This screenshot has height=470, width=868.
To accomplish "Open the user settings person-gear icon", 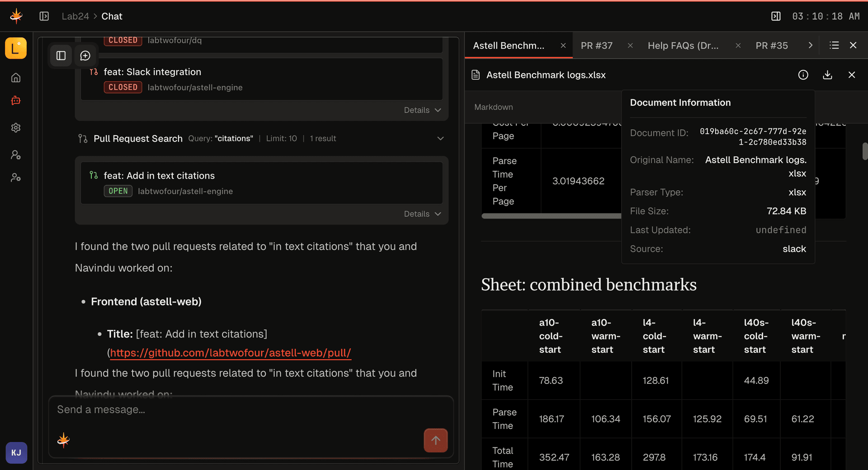I will click(x=16, y=155).
